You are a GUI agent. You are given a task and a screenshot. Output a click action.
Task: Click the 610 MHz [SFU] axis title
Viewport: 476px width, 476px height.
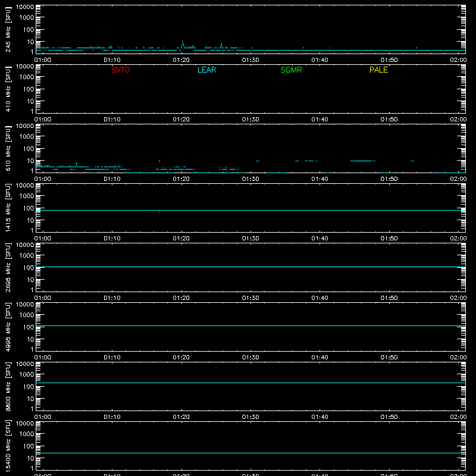click(x=8, y=148)
